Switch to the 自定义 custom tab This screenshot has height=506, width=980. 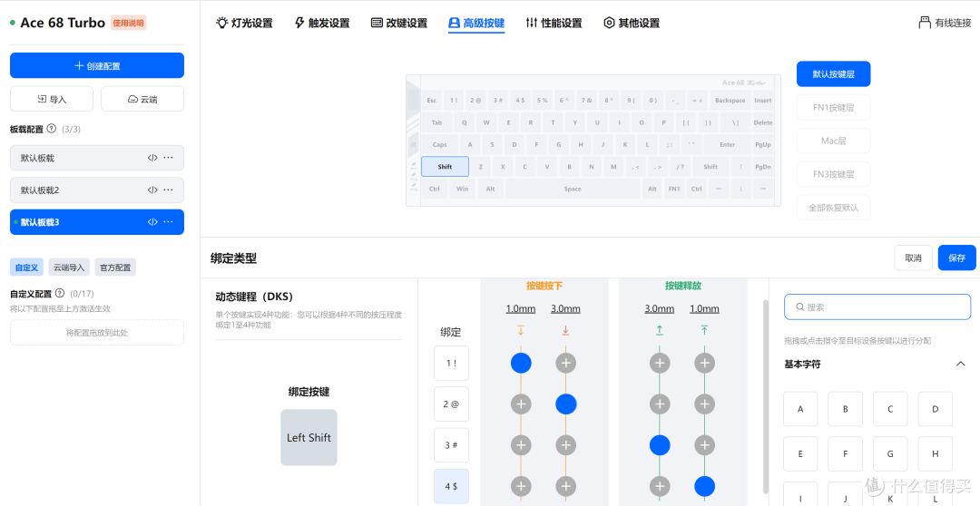pos(26,268)
